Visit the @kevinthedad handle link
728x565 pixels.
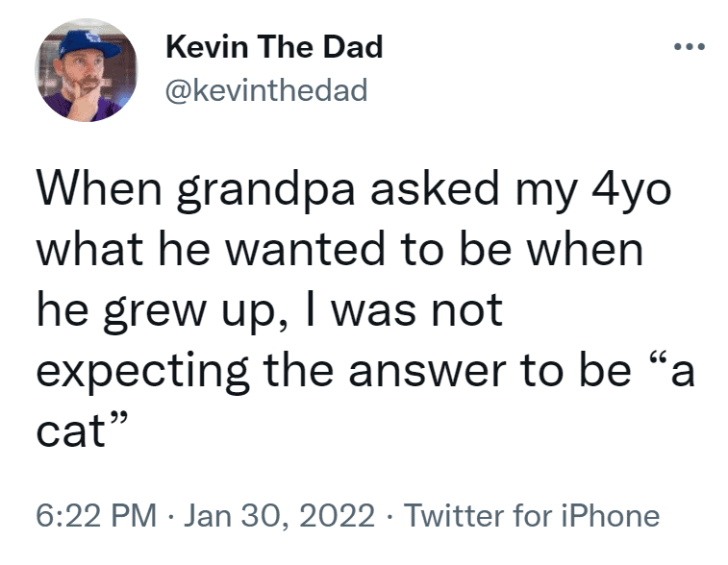266,90
